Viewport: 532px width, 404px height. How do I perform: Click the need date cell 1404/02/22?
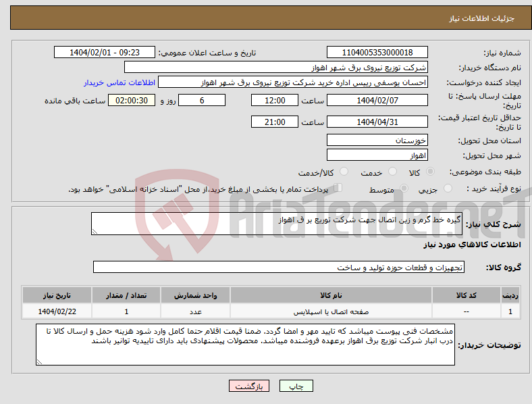tap(57, 311)
